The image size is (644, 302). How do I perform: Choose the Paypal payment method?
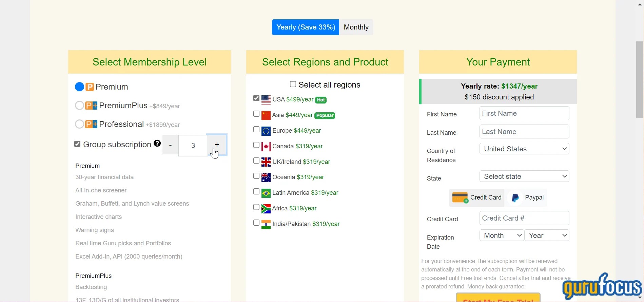(x=526, y=198)
